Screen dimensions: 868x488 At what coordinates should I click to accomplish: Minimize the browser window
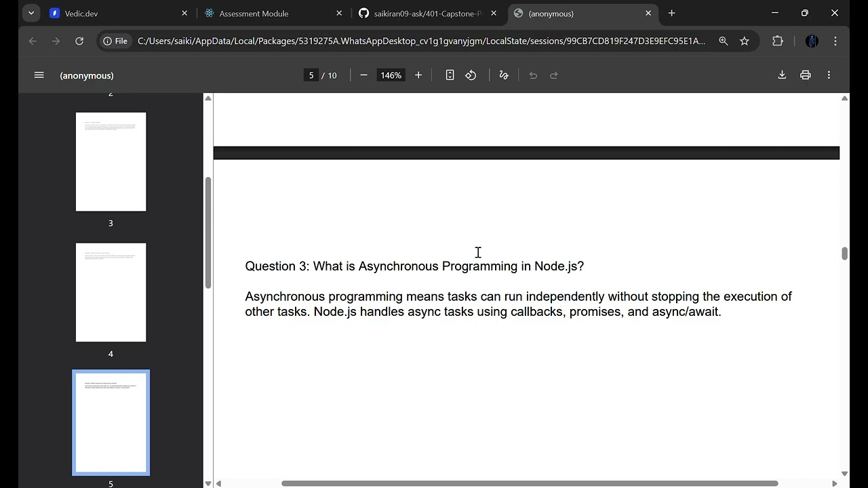(775, 13)
